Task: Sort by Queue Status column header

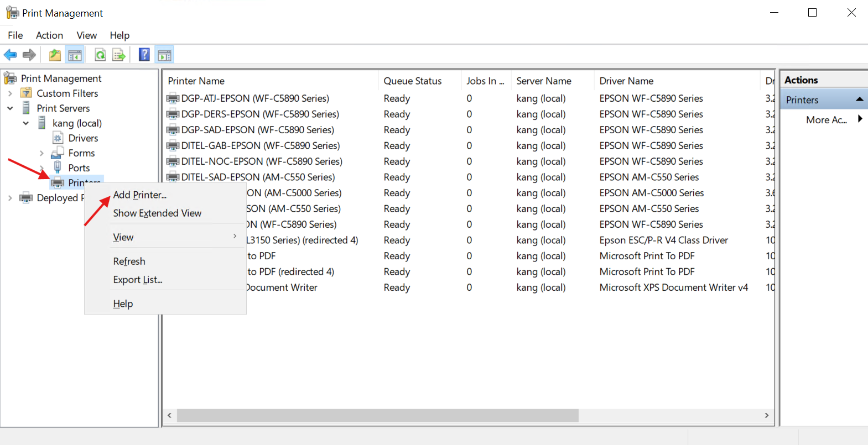Action: [413, 81]
